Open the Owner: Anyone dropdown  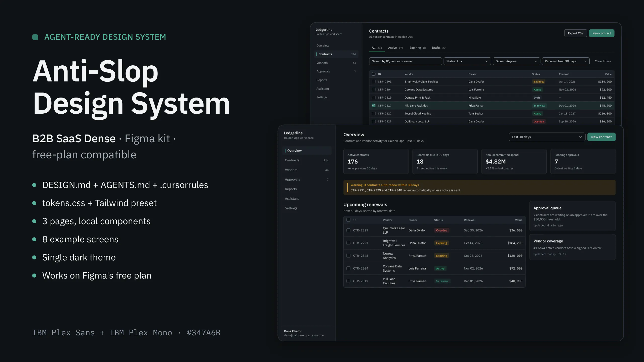tap(516, 61)
